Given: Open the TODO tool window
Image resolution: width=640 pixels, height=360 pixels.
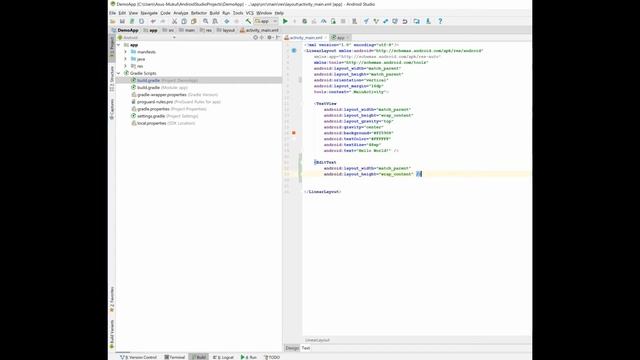Looking at the screenshot, I should (x=272, y=357).
